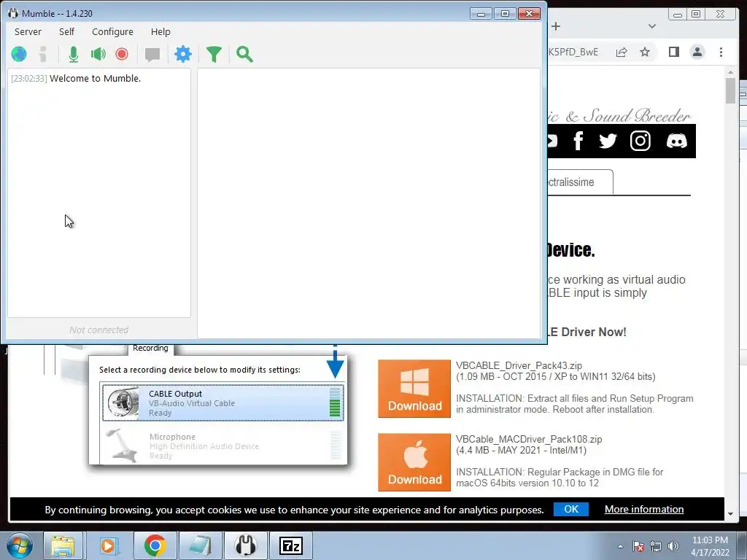The image size is (747, 560).
Task: Switch to Chrome from the taskbar
Action: pos(155,545)
